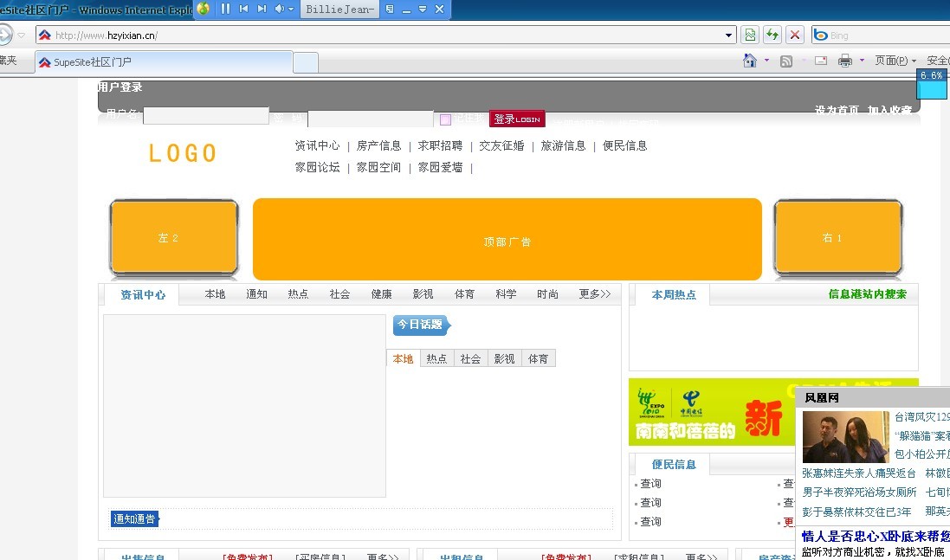Skip to next track in music player
The width and height of the screenshot is (950, 560).
[x=262, y=9]
